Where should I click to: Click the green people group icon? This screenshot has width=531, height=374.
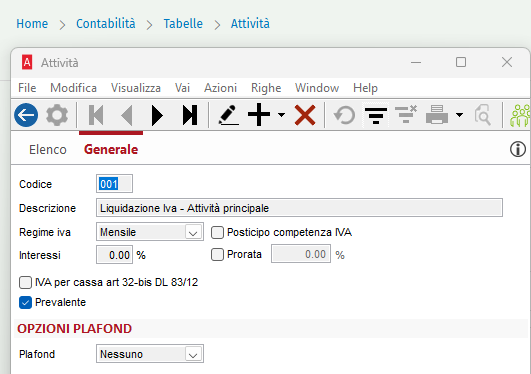click(520, 115)
